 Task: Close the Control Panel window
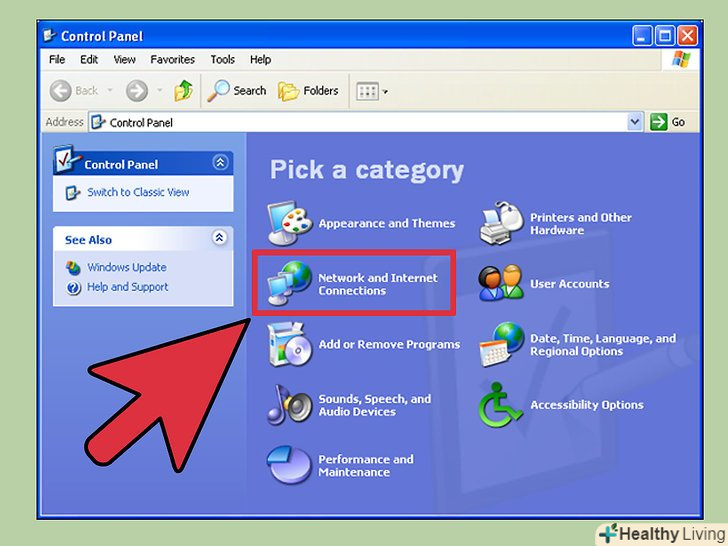pos(687,36)
